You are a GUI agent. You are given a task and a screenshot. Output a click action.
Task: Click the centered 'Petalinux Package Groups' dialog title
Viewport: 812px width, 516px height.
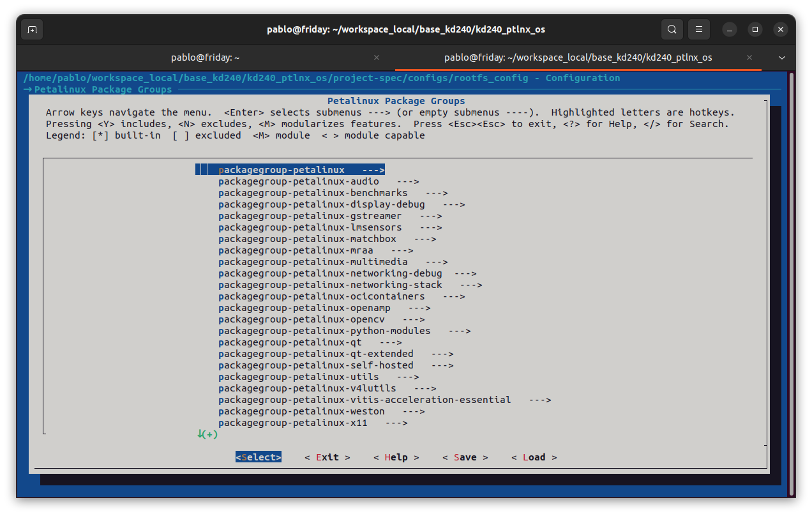point(396,101)
